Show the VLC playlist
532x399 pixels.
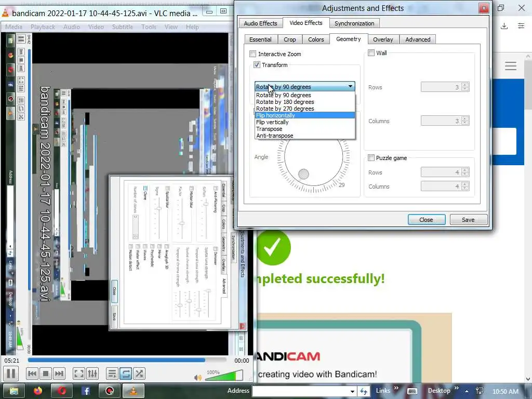coord(112,374)
